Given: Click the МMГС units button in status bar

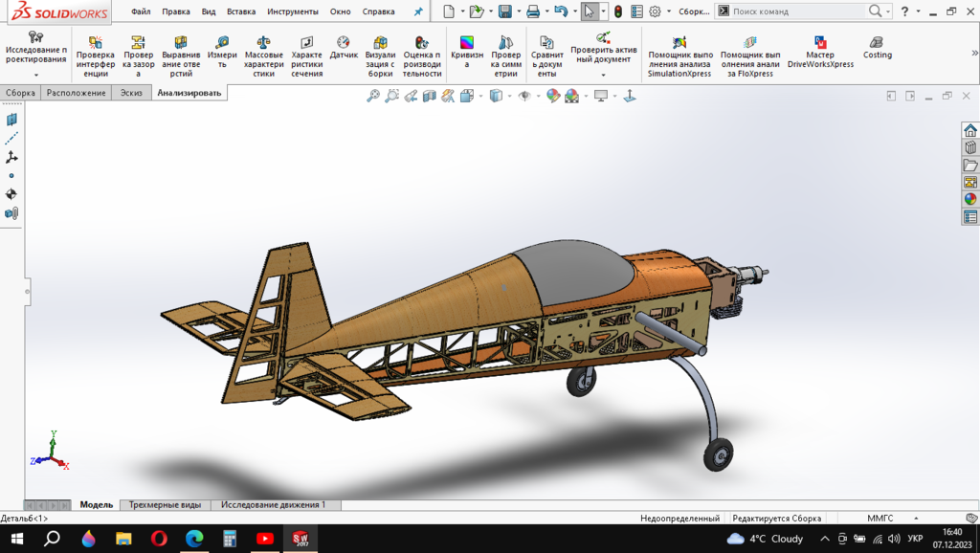Looking at the screenshot, I should point(880,518).
